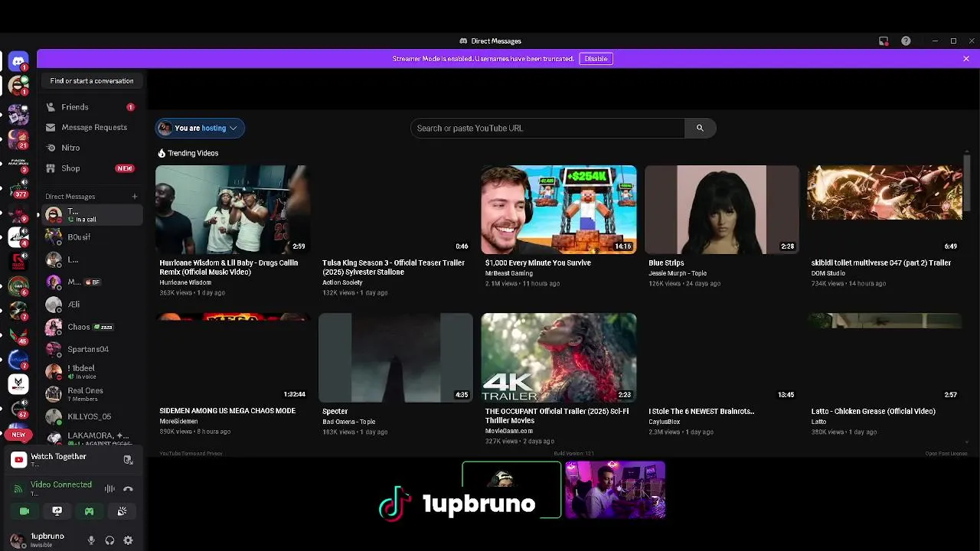Open server icon with 21 badge
The height and width of the screenshot is (551, 980).
18,139
